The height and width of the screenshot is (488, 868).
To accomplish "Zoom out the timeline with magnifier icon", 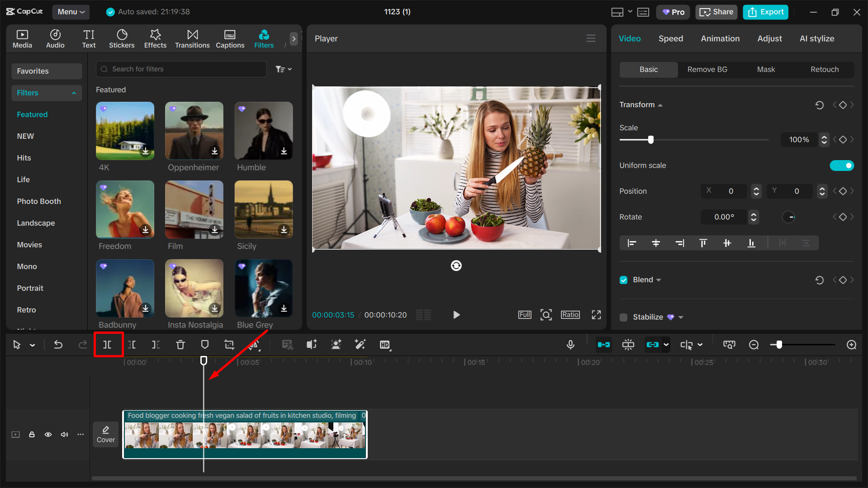I will [x=754, y=344].
